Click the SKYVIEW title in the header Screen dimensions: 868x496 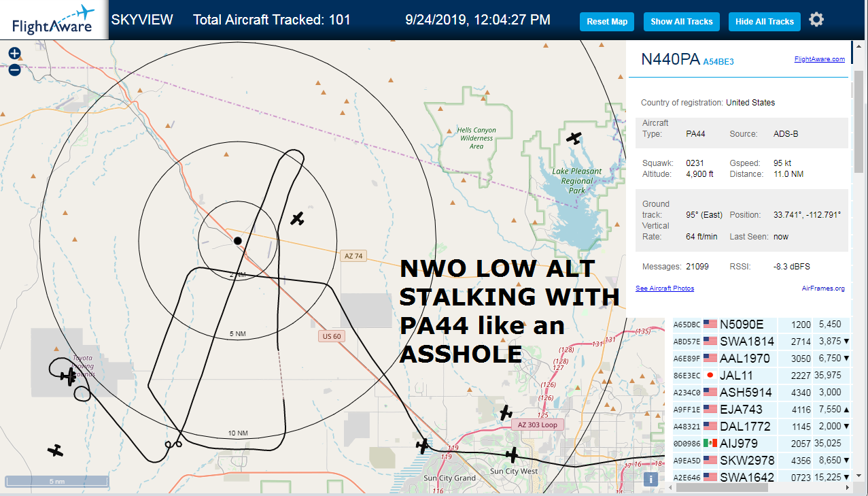coord(142,20)
